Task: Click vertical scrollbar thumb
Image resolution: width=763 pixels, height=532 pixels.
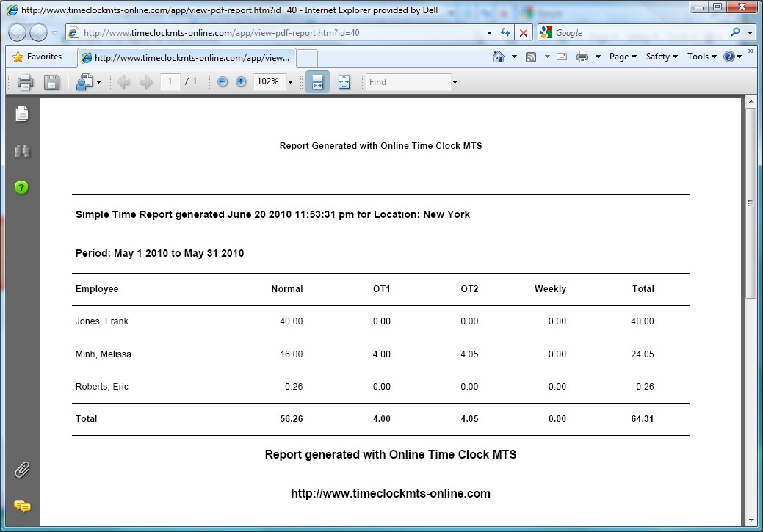Action: click(x=751, y=203)
